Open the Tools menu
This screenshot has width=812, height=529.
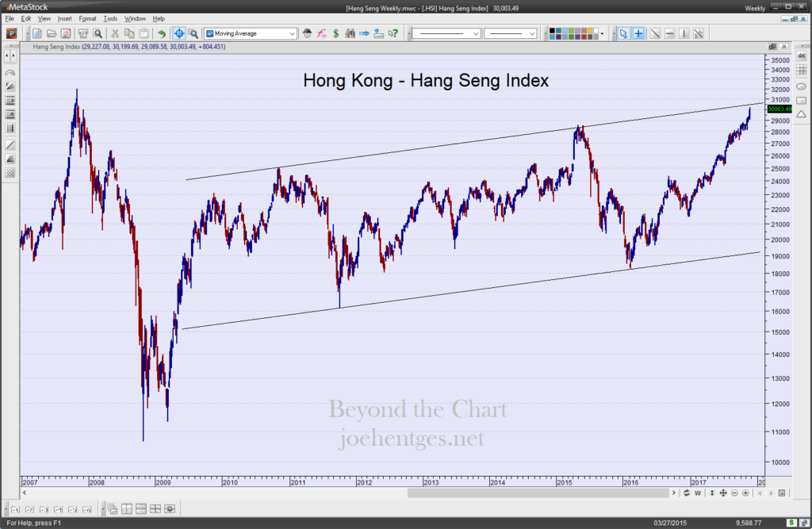[110, 19]
